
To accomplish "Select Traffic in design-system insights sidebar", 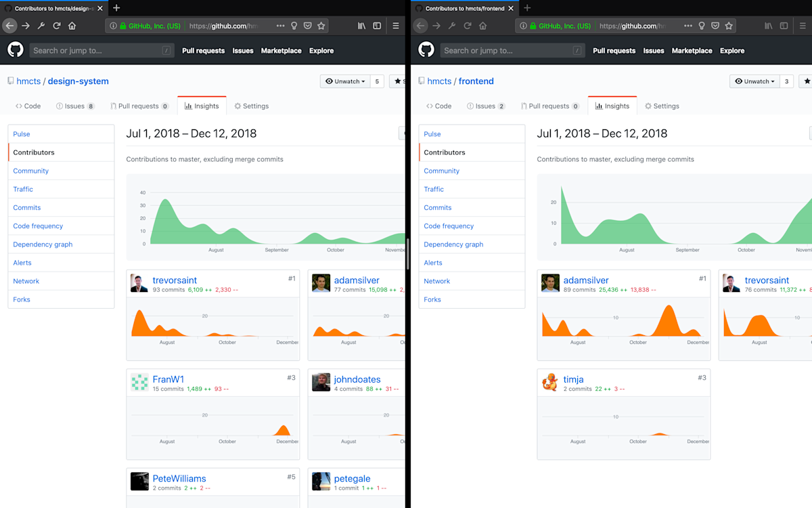I will point(61,189).
